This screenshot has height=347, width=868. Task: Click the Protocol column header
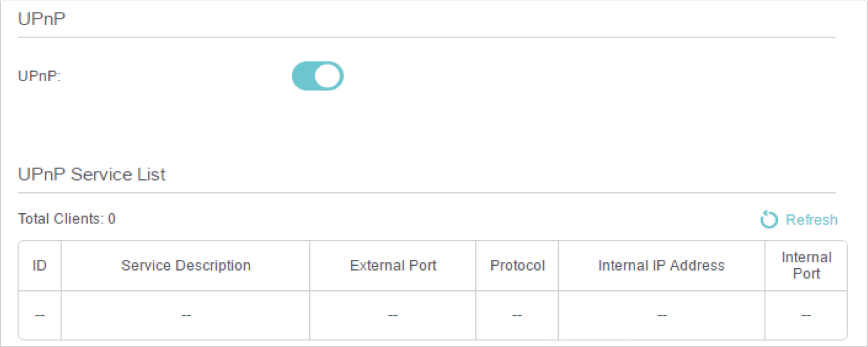coord(517,266)
